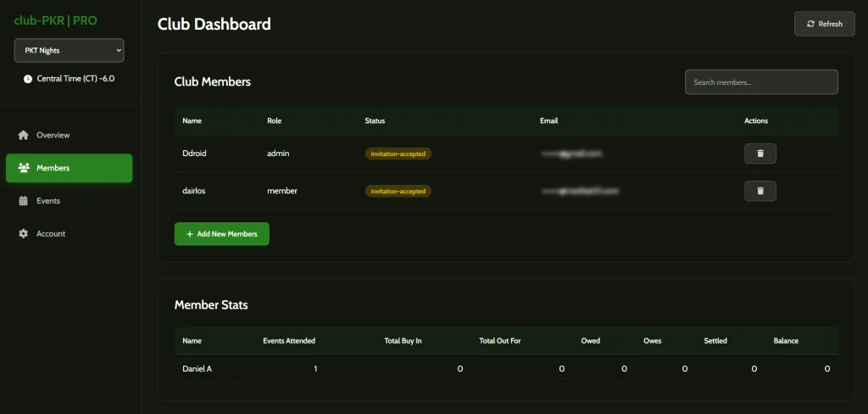The width and height of the screenshot is (868, 414).
Task: Expand the PKT Nights club dropdown
Action: coord(69,51)
